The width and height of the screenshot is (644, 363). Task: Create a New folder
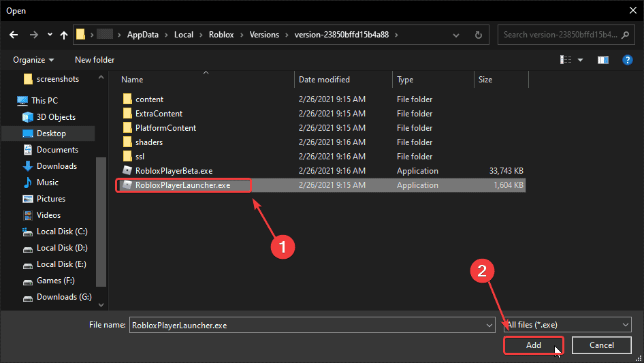95,60
